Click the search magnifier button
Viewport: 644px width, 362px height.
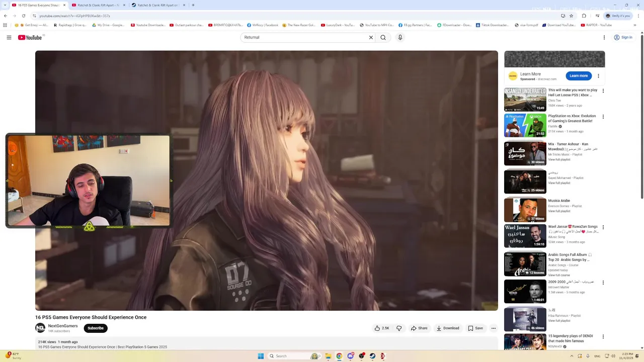point(383,37)
